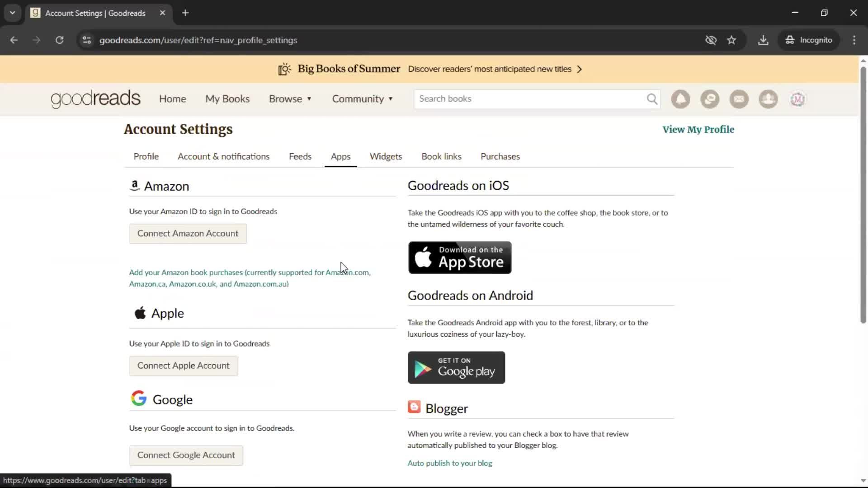Open the Chrome three-dot menu

[x=854, y=40]
